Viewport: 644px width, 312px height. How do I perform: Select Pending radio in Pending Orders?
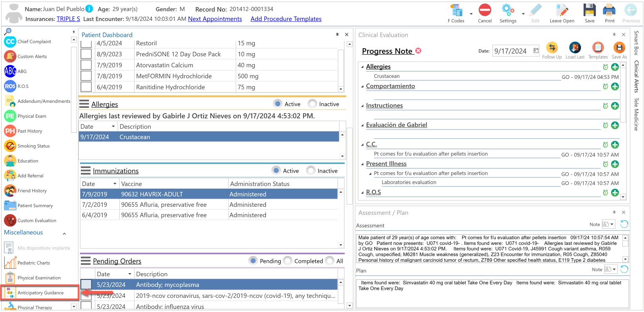point(253,261)
